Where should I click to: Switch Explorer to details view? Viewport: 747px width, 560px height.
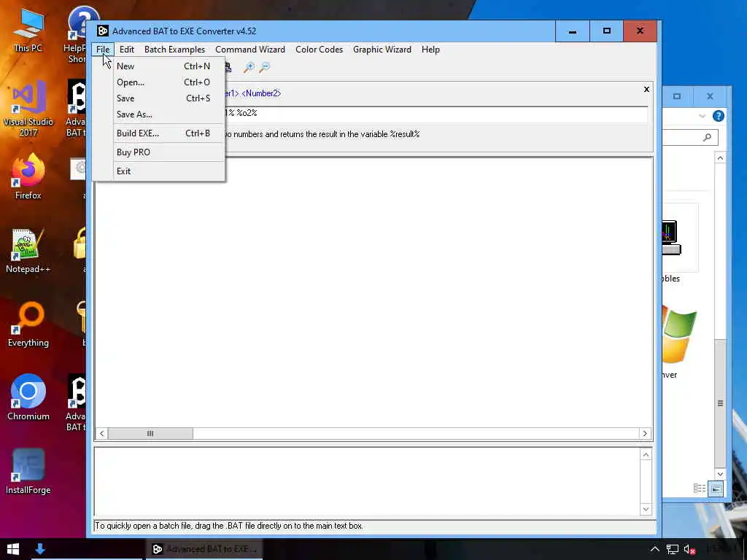point(700,488)
